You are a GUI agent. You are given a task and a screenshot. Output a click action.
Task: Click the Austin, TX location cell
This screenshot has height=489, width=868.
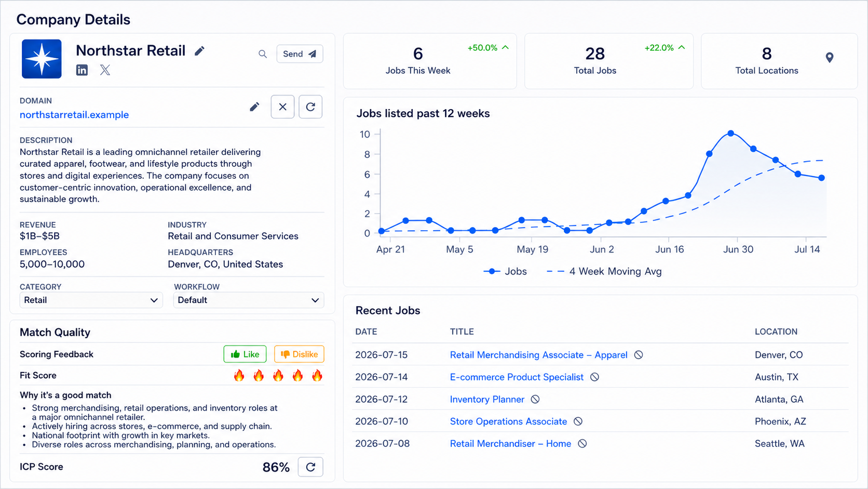(777, 377)
